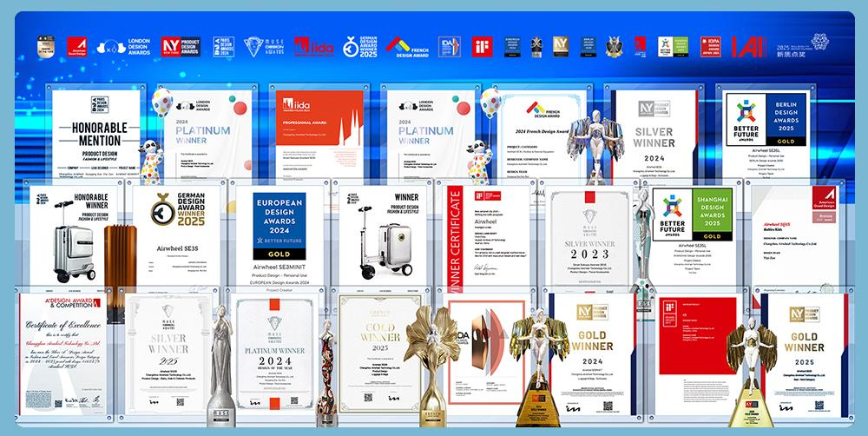868x436 pixels.
Task: Select the London Design Awards logo in top strip
Action: coord(126,46)
